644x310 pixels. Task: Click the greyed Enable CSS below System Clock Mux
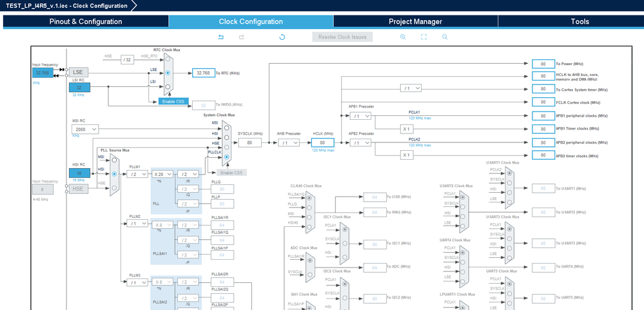pos(232,173)
